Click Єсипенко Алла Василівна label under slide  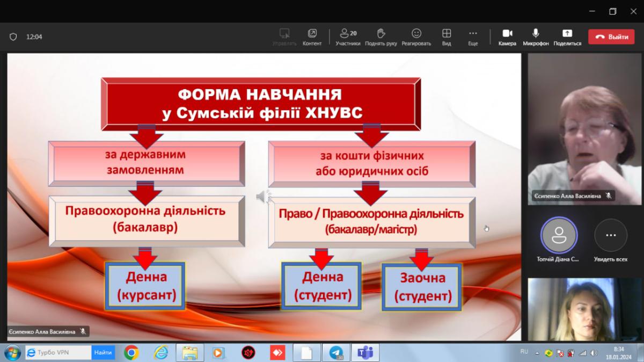pos(47,332)
